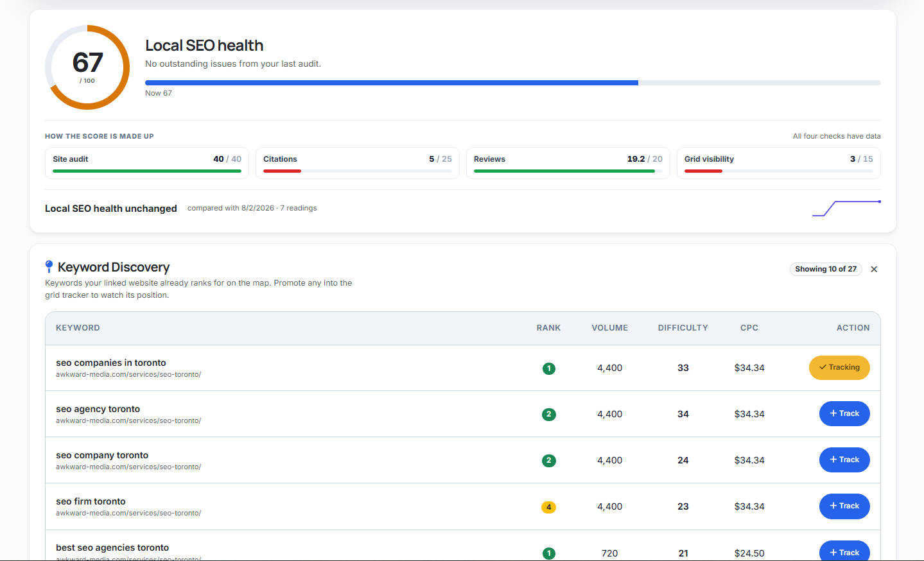Click difficulty value 24
This screenshot has width=924, height=561.
[x=683, y=460]
